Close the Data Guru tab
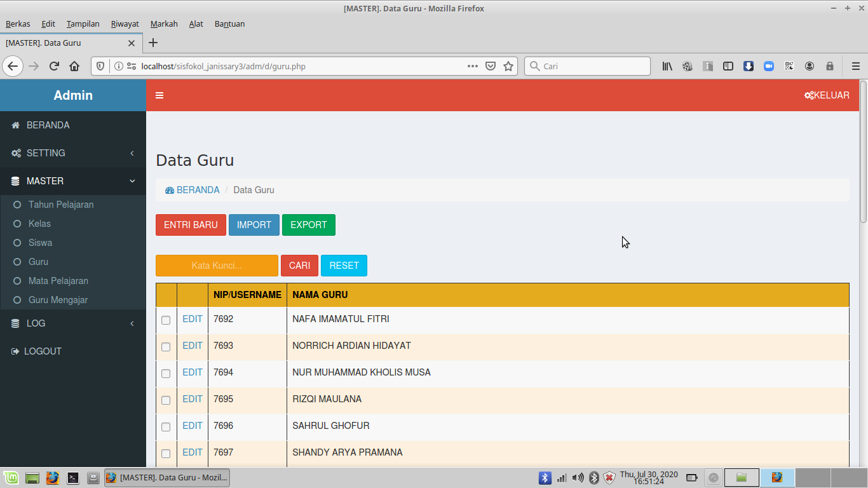Screen dimensions: 868x488 point(132,43)
